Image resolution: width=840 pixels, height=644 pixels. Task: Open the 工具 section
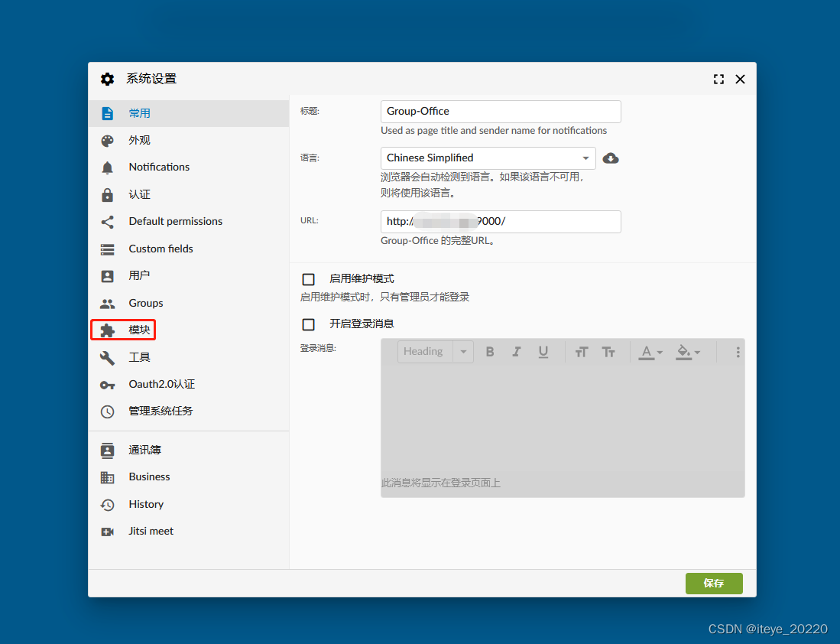(189, 357)
